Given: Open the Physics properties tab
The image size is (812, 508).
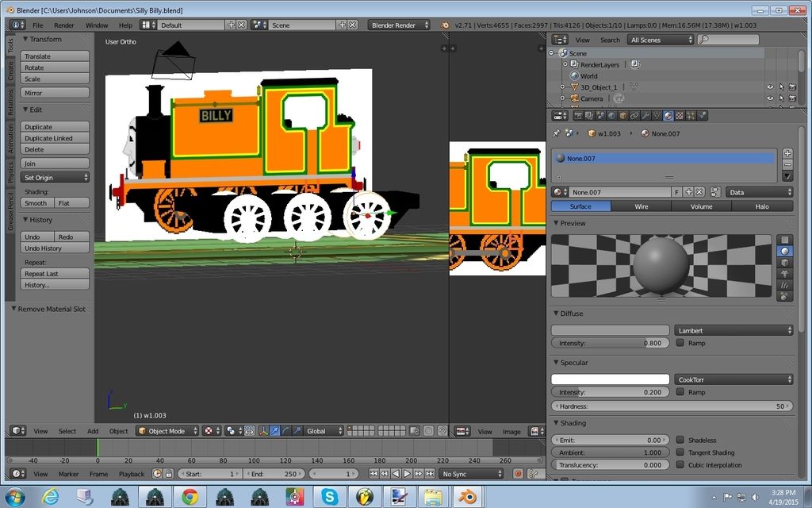Looking at the screenshot, I should coord(702,116).
